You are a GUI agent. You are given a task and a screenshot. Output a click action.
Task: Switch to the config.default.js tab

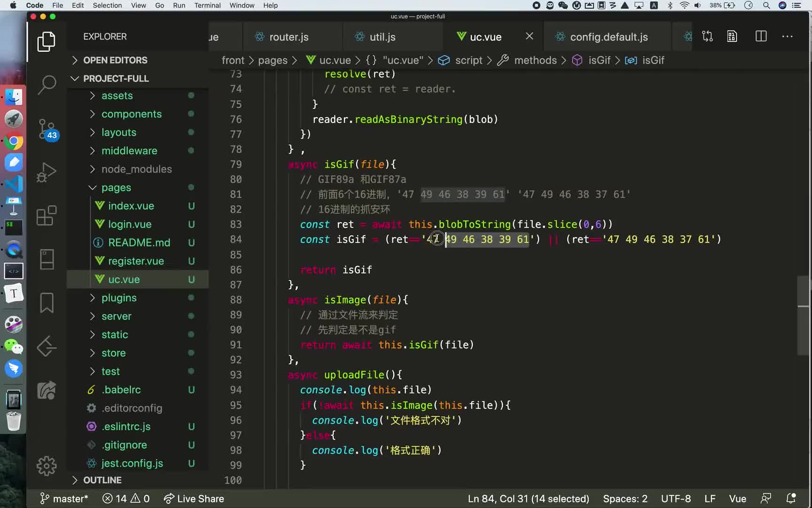pyautogui.click(x=609, y=37)
